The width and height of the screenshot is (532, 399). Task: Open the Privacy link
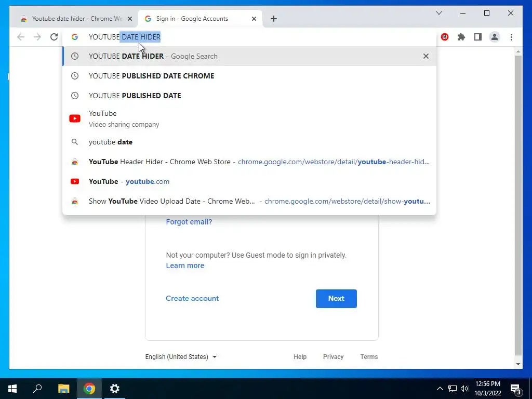(x=333, y=357)
